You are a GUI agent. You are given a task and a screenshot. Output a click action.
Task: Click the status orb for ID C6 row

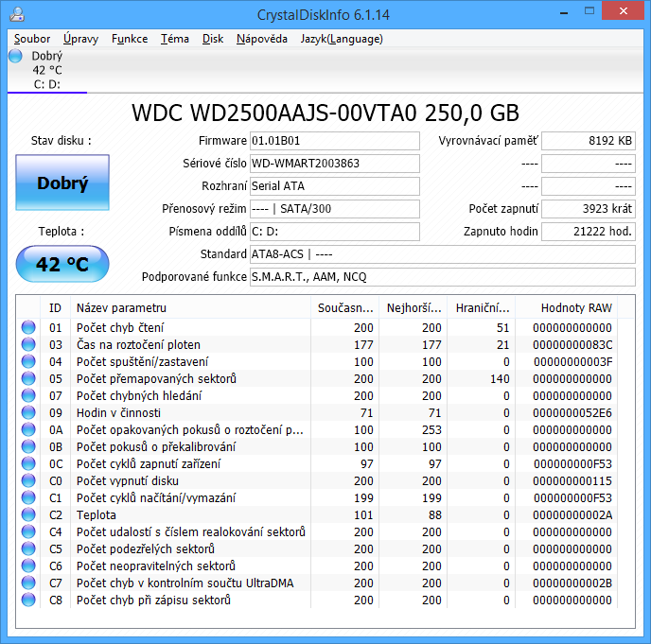point(28,566)
